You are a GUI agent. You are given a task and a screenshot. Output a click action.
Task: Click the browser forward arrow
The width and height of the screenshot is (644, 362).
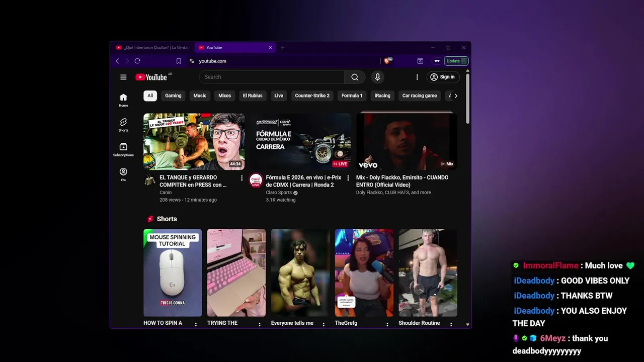coord(127,61)
